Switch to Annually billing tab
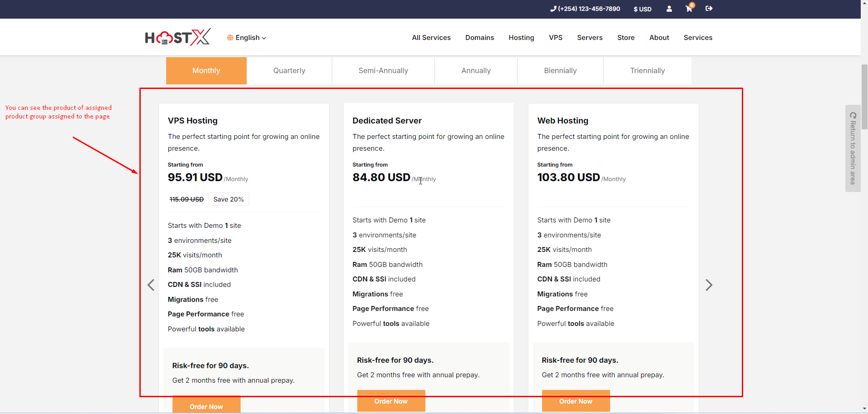Viewport: 868px width, 414px height. pos(476,71)
